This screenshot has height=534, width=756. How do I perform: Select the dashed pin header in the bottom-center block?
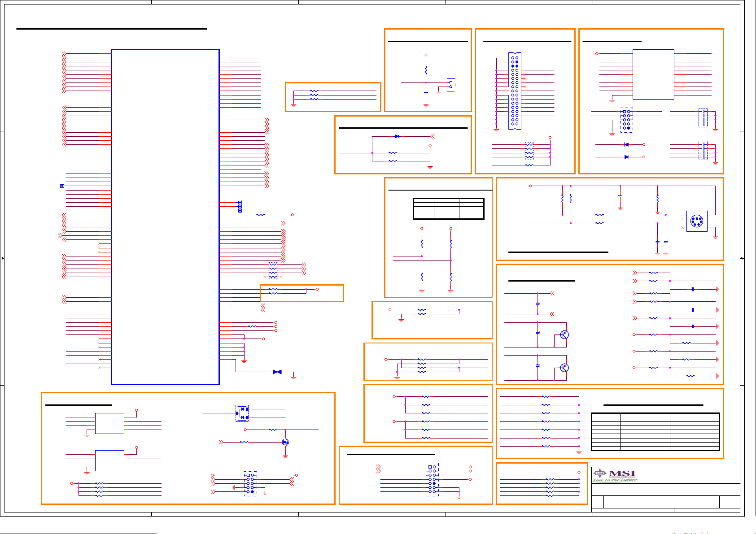[432, 479]
